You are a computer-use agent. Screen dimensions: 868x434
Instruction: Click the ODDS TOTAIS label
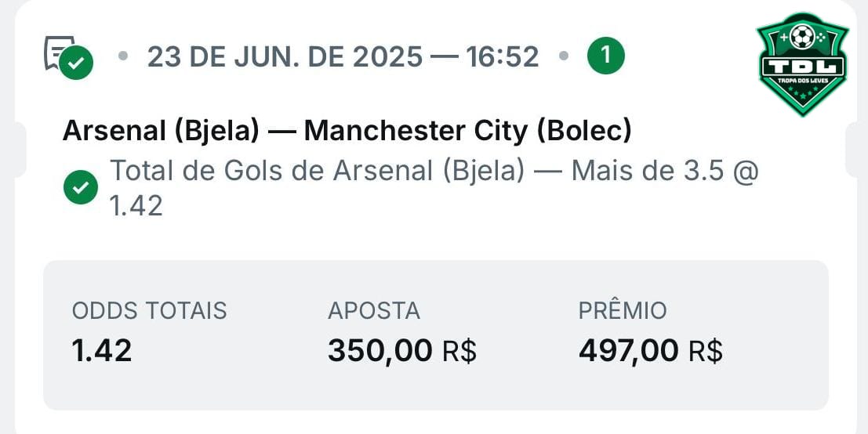pyautogui.click(x=150, y=311)
